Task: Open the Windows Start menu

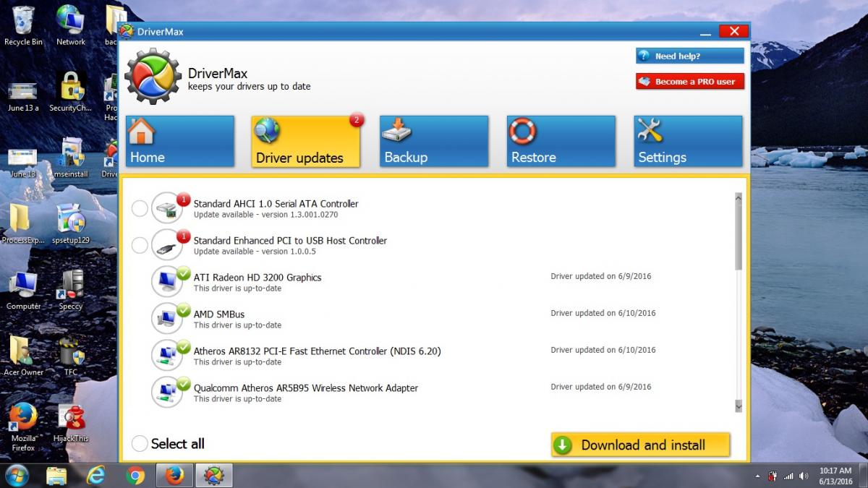Action: [17, 475]
